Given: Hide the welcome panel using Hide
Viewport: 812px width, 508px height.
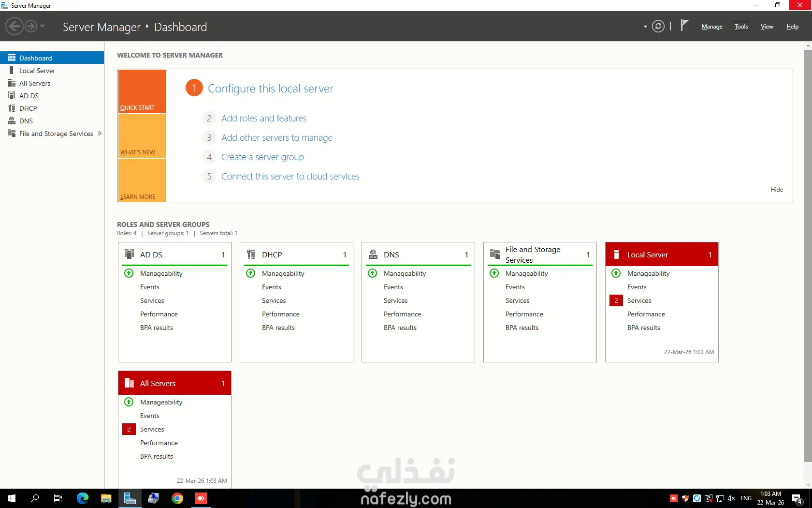Looking at the screenshot, I should pyautogui.click(x=777, y=190).
